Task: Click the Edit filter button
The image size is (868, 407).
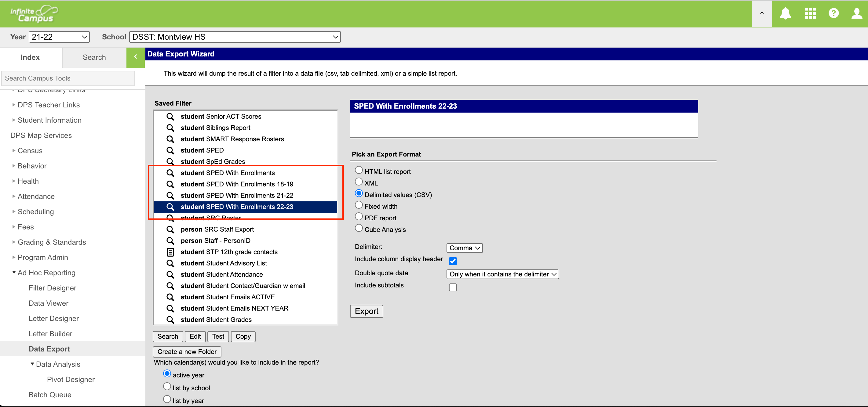Action: [195, 337]
